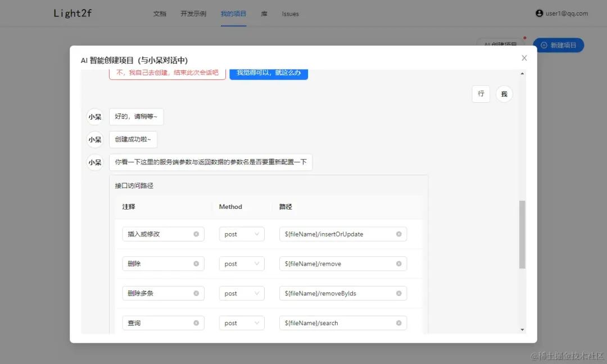The width and height of the screenshot is (607, 364).
Task: Click the 小呆 avatar beside 创建成功啦~
Action: pos(94,139)
